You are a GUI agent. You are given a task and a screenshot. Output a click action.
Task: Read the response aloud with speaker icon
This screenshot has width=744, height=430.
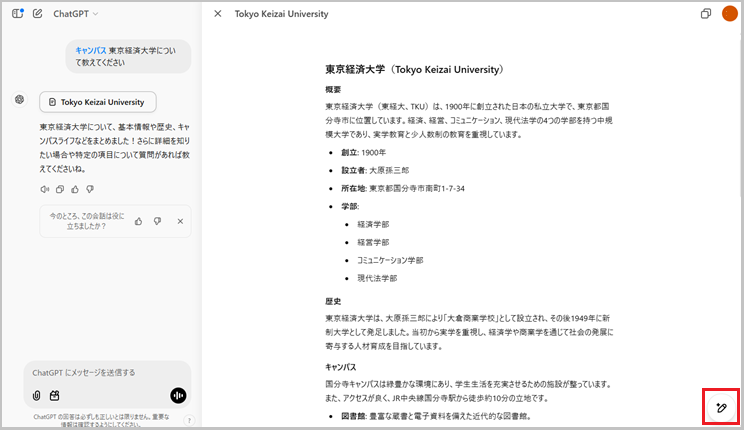pyautogui.click(x=45, y=189)
